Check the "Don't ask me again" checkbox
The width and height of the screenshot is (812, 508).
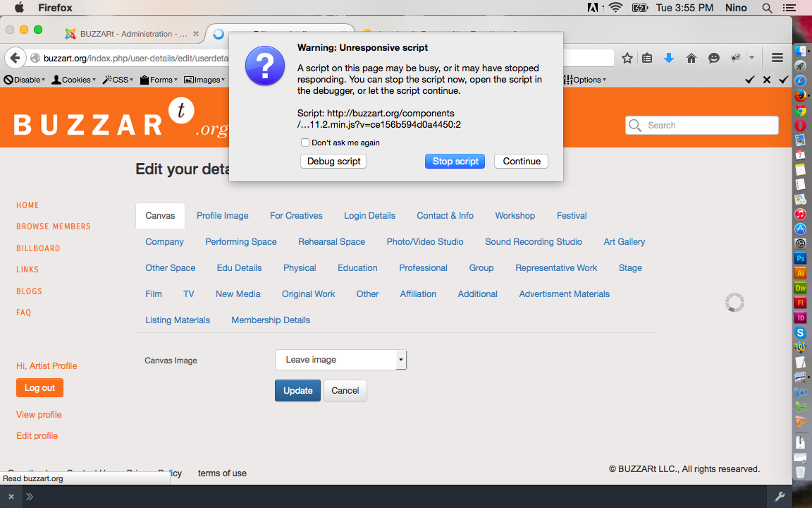click(x=305, y=143)
